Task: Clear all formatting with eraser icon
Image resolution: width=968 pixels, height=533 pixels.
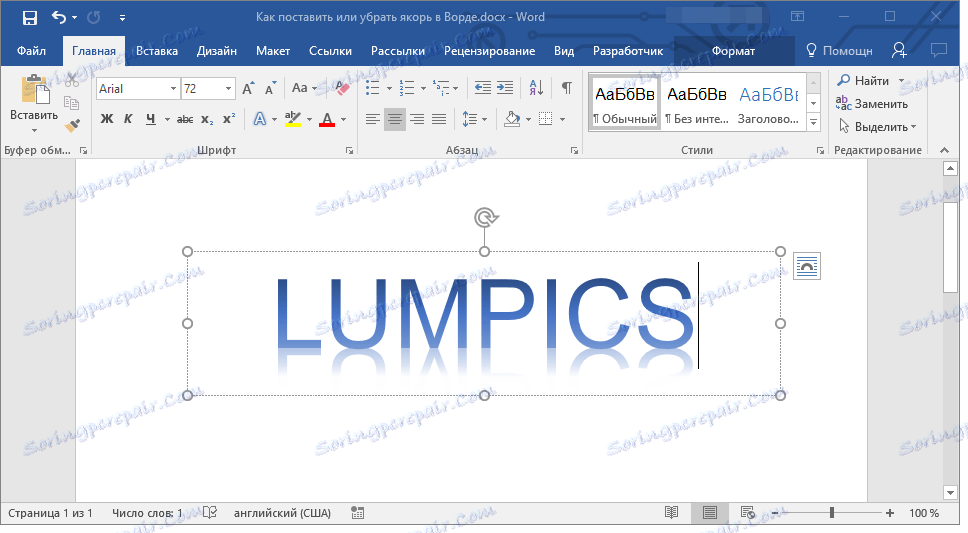Action: click(342, 88)
